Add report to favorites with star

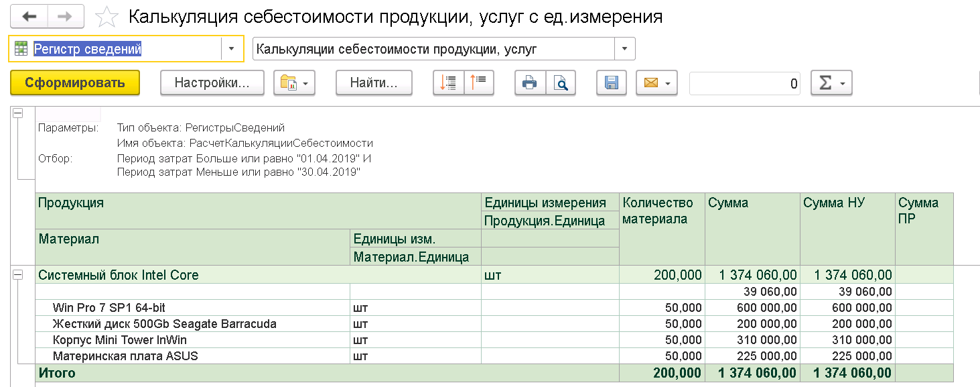107,16
